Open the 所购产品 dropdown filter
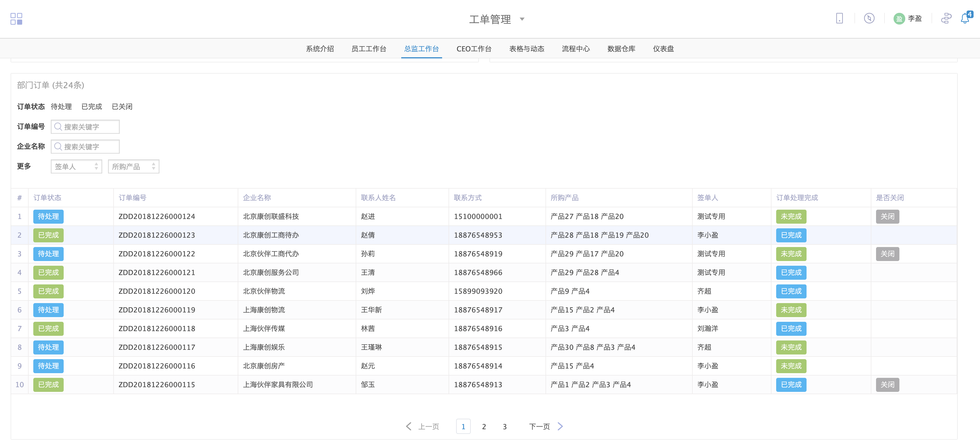This screenshot has width=980, height=445. [x=133, y=166]
